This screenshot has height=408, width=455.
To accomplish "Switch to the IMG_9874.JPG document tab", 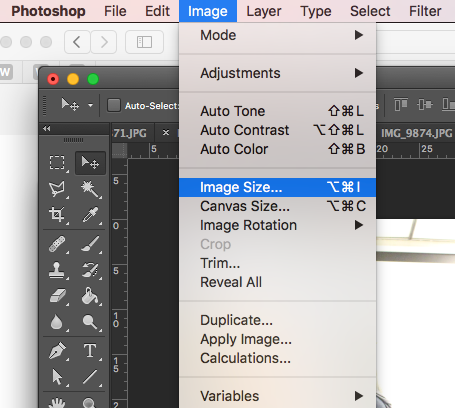I will point(417,133).
